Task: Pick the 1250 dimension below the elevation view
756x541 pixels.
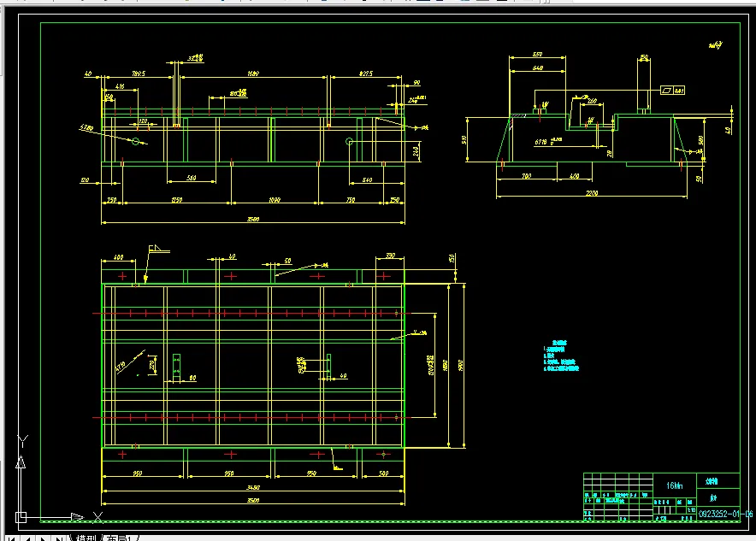Action: click(177, 199)
